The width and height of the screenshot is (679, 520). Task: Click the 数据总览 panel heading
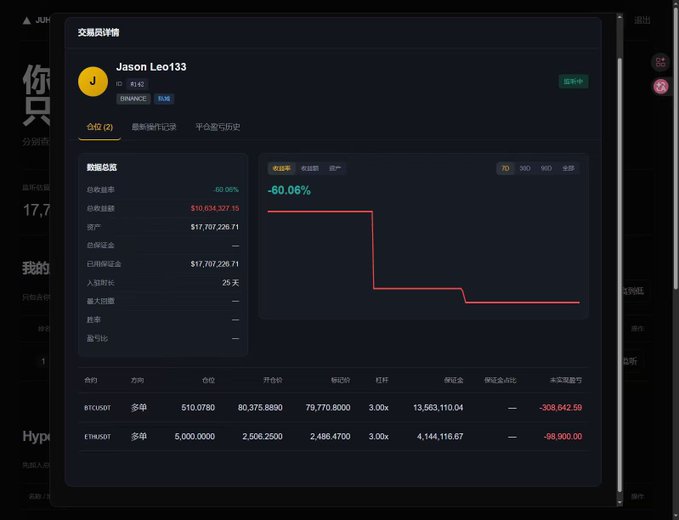102,168
